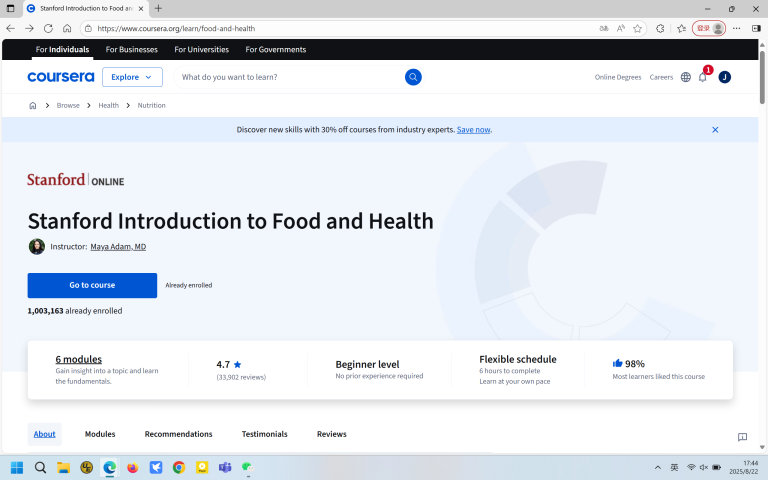Open the Windows Start menu

17,468
